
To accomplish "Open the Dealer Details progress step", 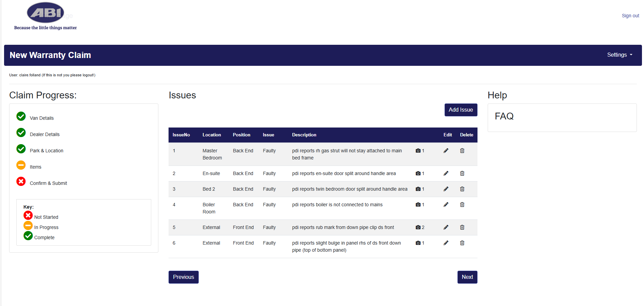I will [44, 134].
